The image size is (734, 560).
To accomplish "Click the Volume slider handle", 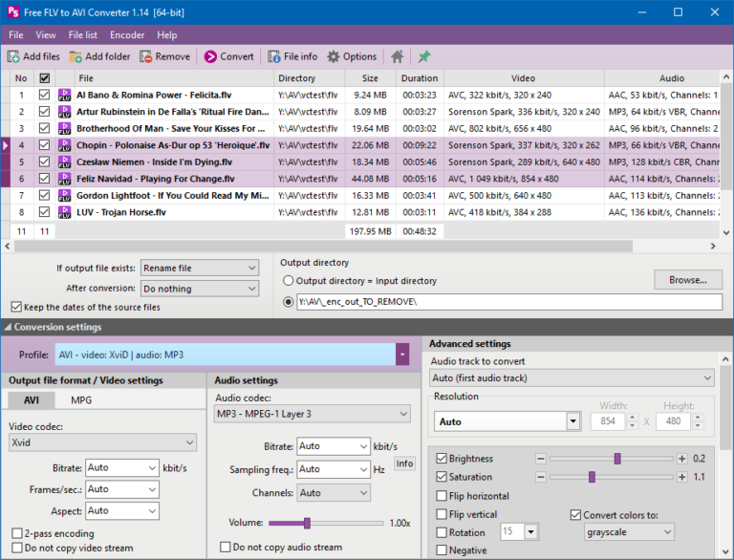I will pos(306,523).
